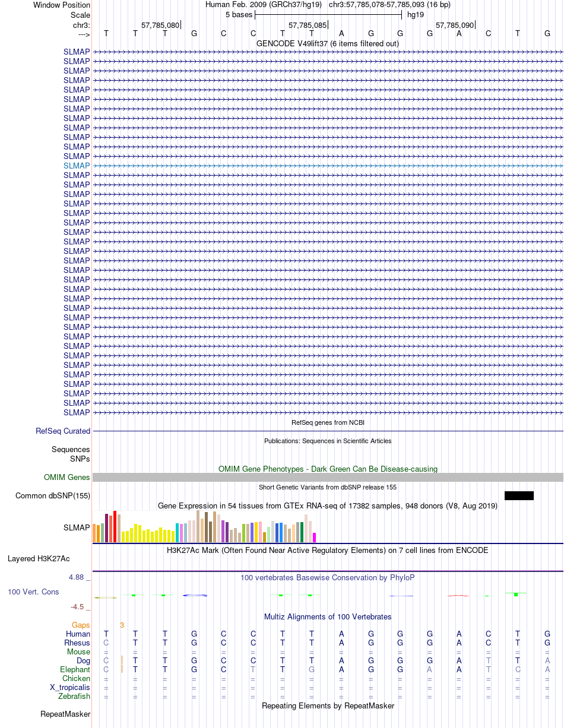The image size is (564, 728).
Task: Open 100 vertebrates Basewise Conservation by PhyloP title
Action: tap(328, 577)
